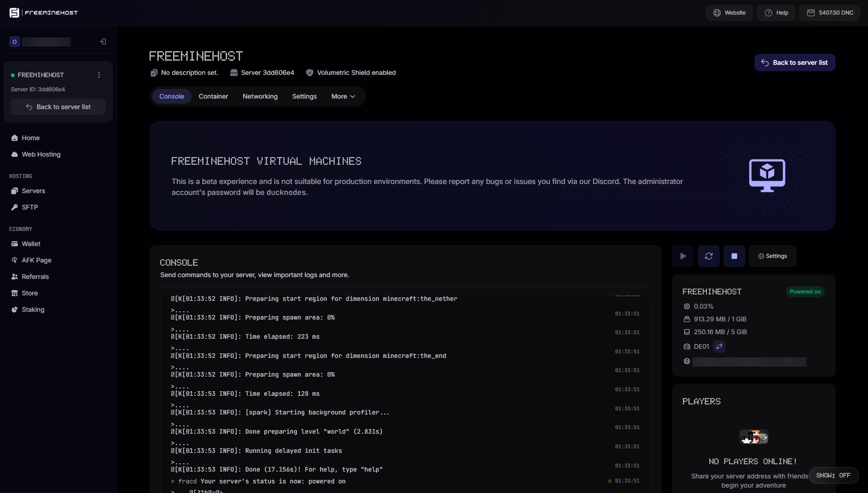Click the Volumetric Shield icon
The image size is (868, 493).
pos(309,73)
